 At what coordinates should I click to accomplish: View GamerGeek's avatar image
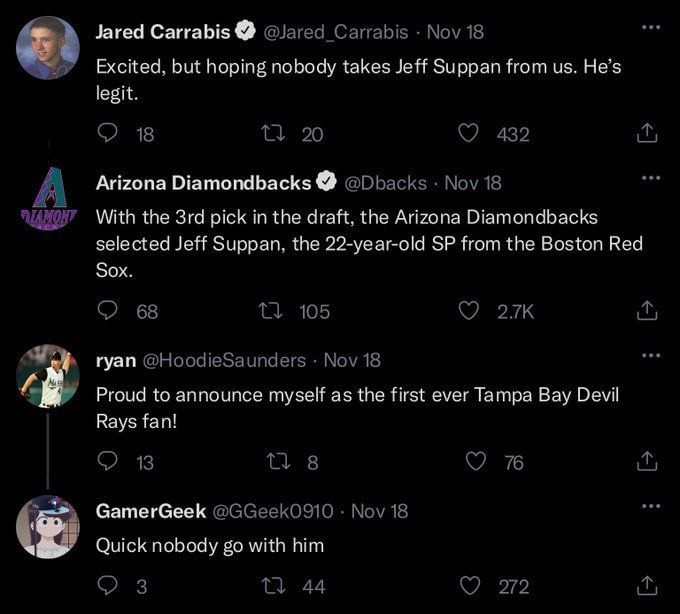click(48, 526)
